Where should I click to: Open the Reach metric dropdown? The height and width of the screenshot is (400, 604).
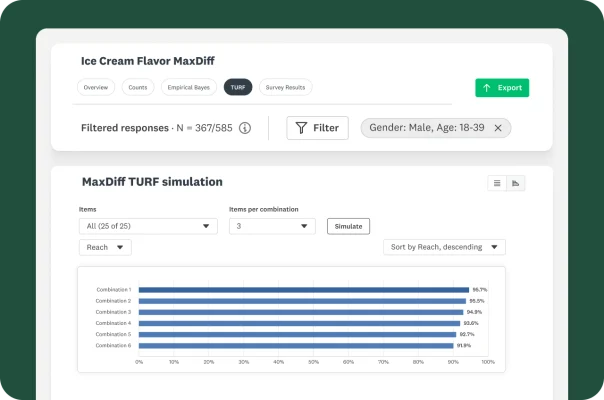tap(105, 247)
